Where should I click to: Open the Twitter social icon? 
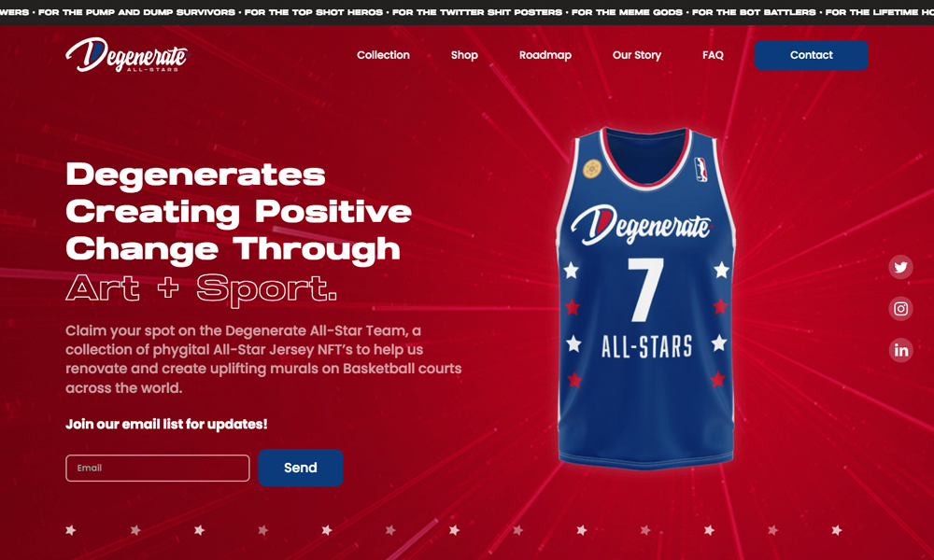coord(900,267)
